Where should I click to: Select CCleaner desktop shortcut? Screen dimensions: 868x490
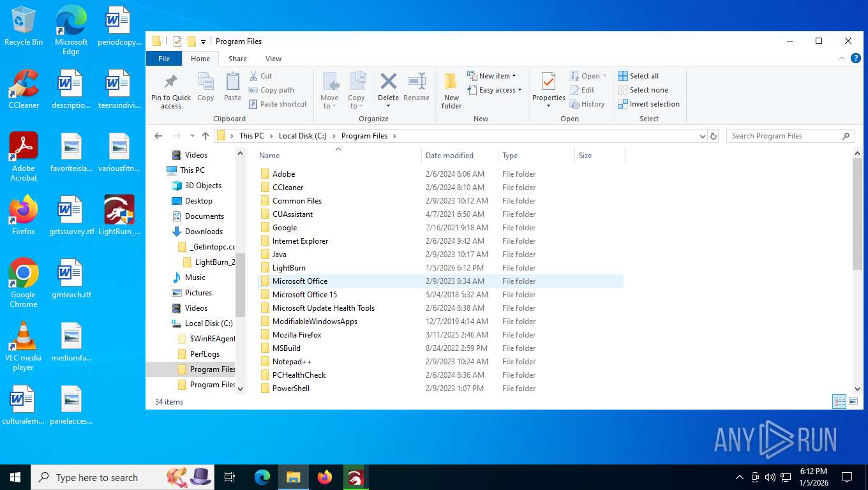(24, 89)
